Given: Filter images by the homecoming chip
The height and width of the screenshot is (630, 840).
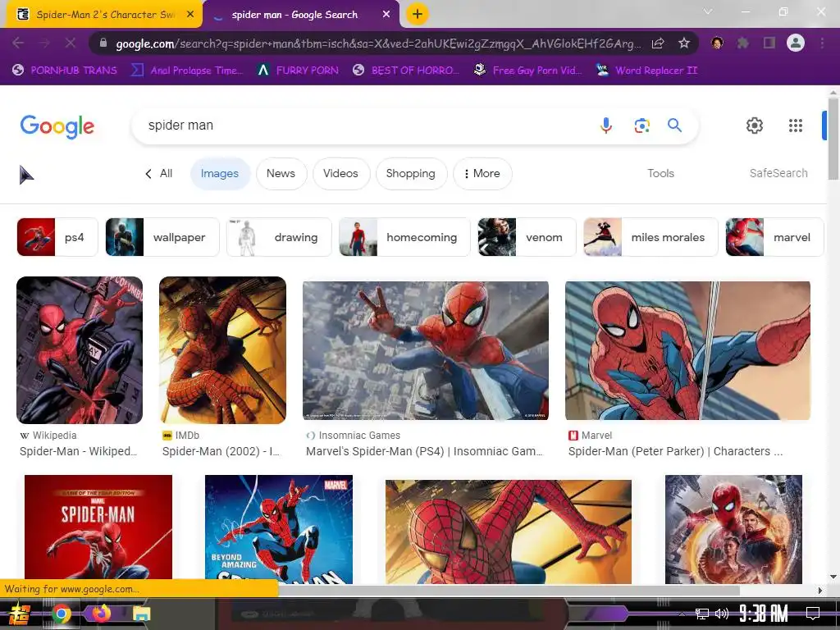Looking at the screenshot, I should coord(405,237).
